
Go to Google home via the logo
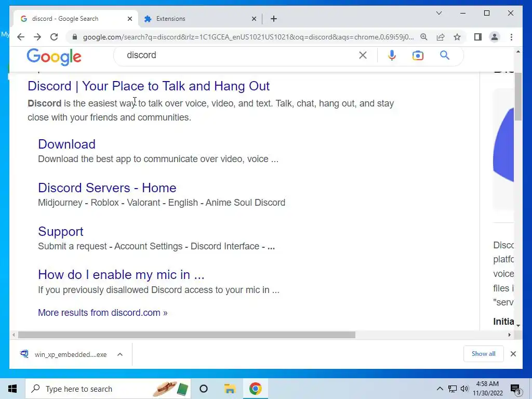[x=54, y=57]
